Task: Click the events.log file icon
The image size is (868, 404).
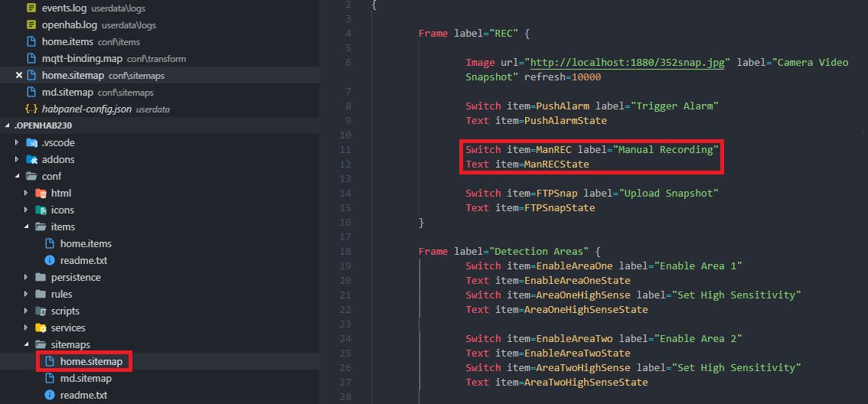Action: tap(31, 8)
